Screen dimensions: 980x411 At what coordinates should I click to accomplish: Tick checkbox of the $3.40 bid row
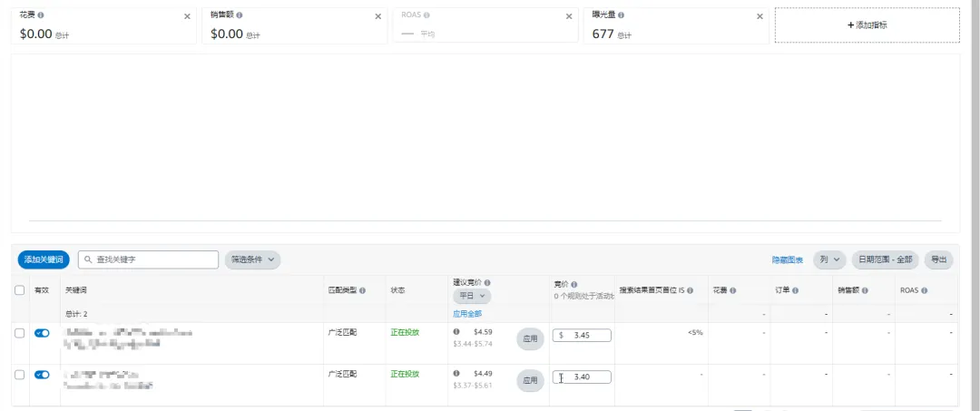tap(19, 375)
